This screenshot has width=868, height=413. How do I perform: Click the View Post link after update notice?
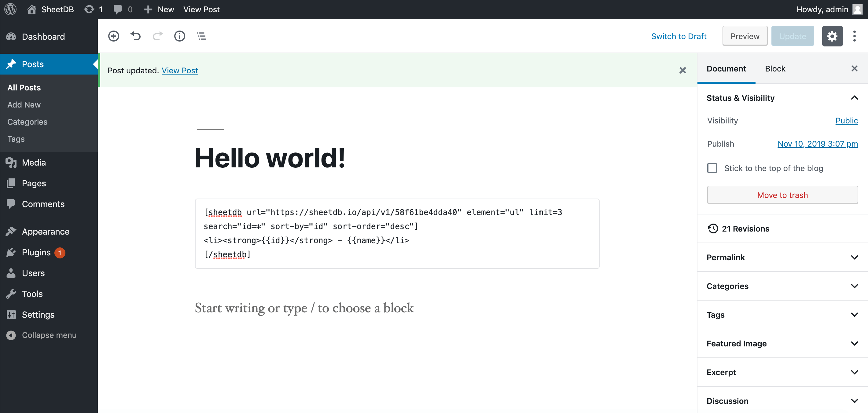pyautogui.click(x=179, y=70)
